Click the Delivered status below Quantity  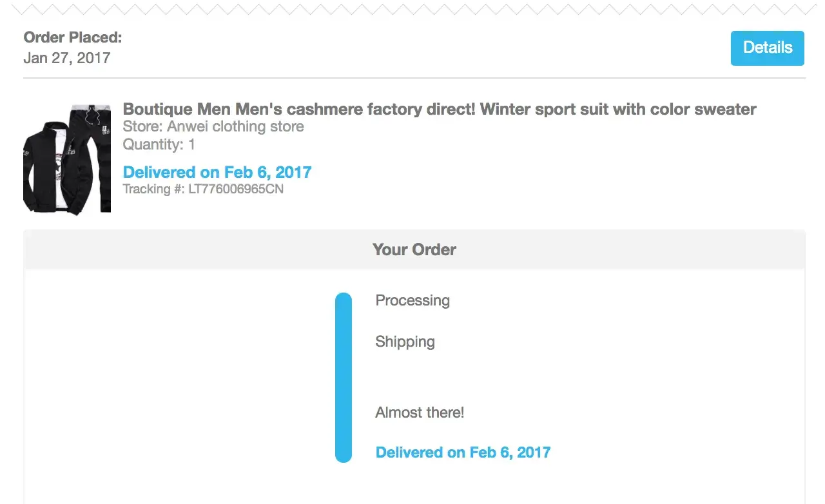click(x=217, y=172)
